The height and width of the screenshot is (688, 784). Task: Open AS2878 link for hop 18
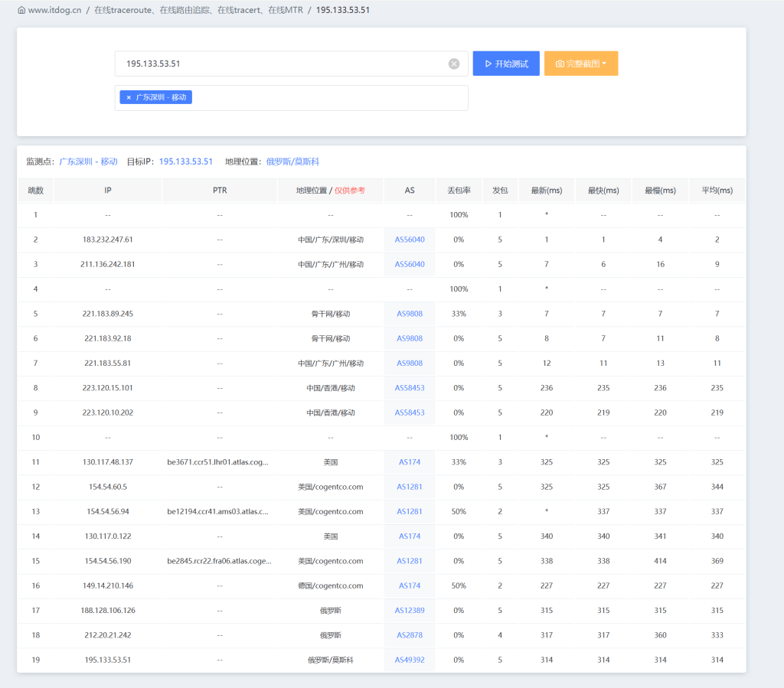[410, 635]
